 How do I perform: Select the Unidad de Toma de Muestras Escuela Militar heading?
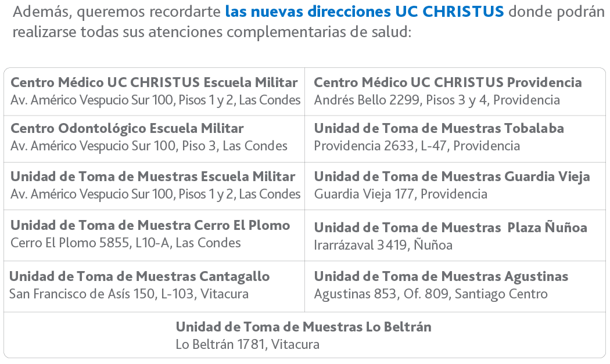coord(153,176)
